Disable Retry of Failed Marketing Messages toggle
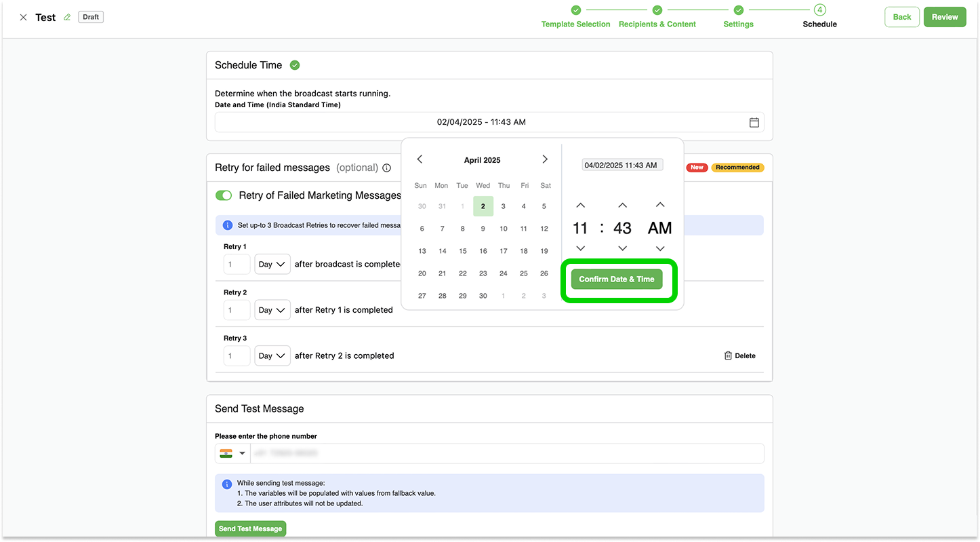 pyautogui.click(x=224, y=195)
